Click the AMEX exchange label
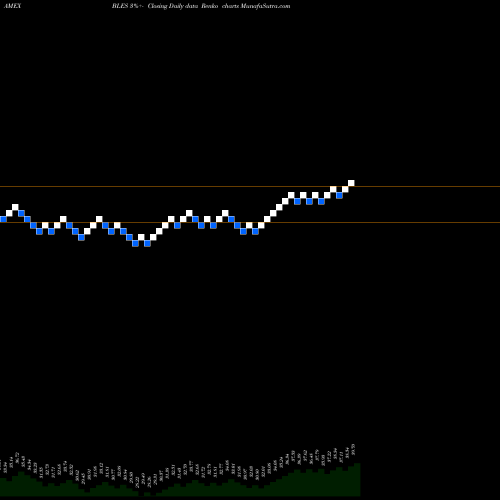This screenshot has height=500, width=500. (12, 6)
